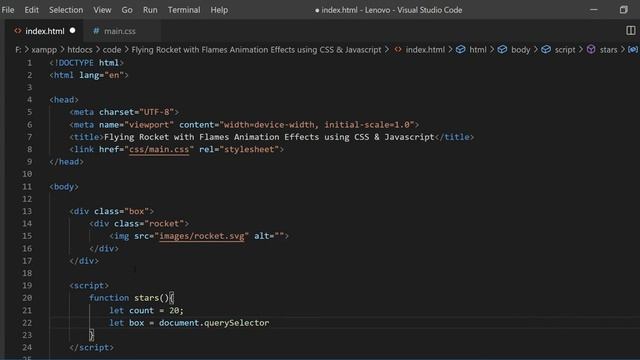Switch to the index.html tab
This screenshot has width=640, height=360.
(44, 31)
